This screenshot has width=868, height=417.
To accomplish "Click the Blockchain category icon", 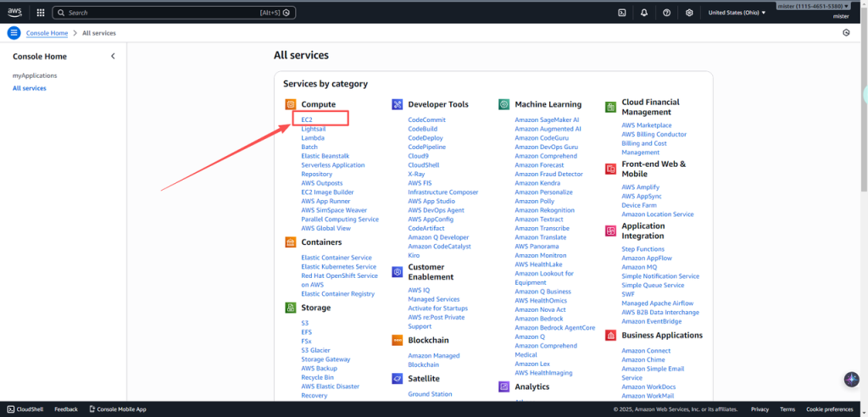I will [x=397, y=340].
